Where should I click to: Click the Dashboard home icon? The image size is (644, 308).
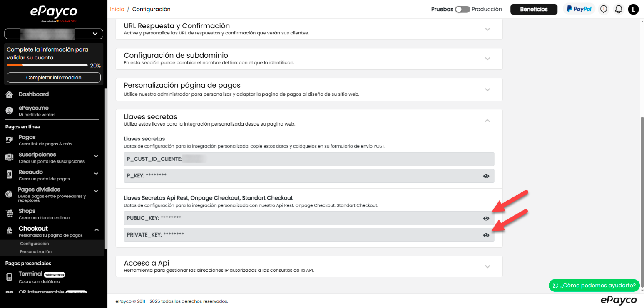coord(9,94)
